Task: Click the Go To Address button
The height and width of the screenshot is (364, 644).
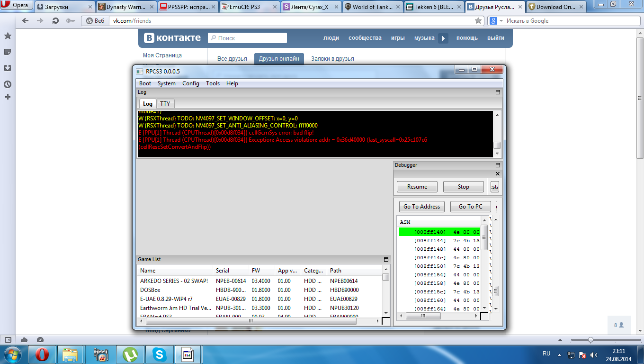Action: [x=421, y=207]
